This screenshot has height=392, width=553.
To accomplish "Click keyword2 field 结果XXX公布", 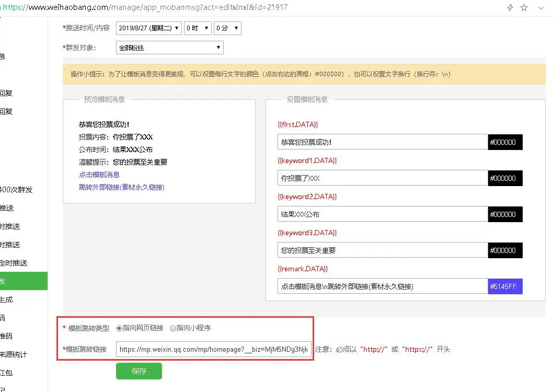I will tap(383, 214).
